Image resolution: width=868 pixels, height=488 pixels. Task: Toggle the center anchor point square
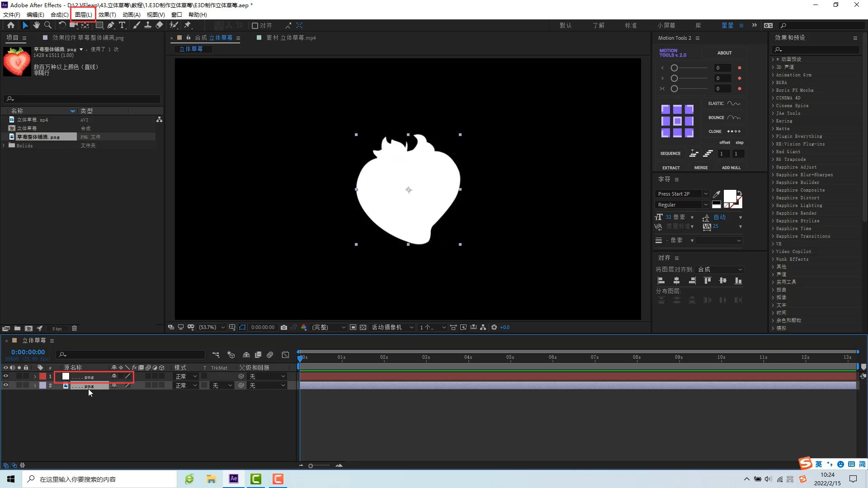[677, 121]
